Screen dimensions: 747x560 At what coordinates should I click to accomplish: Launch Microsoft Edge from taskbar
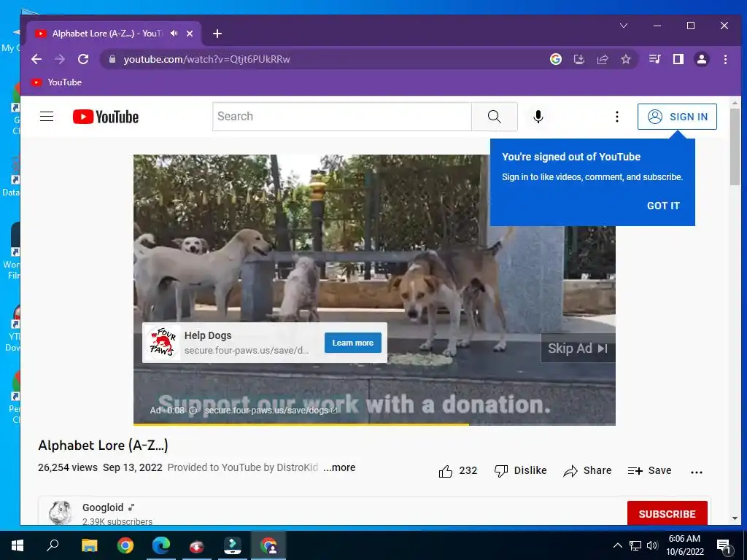[x=161, y=545]
